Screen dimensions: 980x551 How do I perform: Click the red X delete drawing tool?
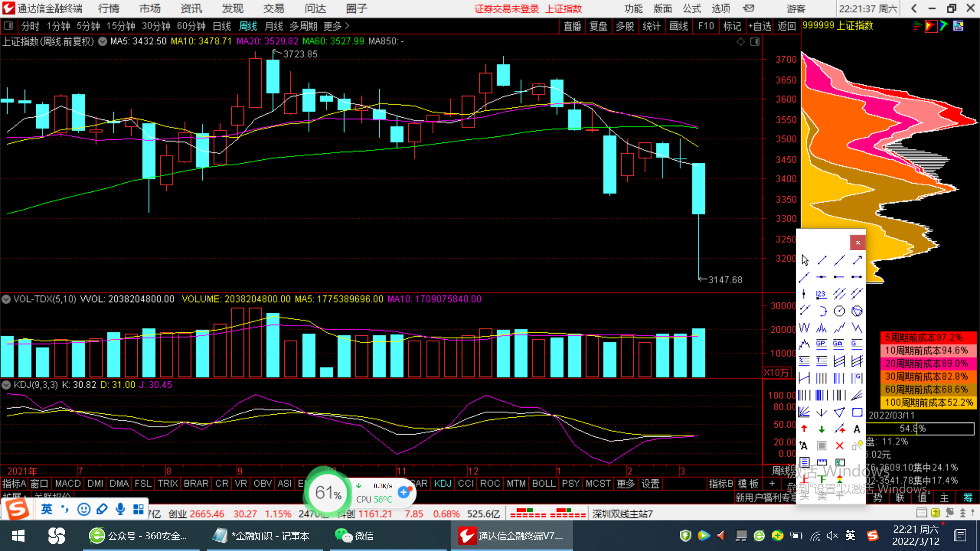[x=840, y=446]
